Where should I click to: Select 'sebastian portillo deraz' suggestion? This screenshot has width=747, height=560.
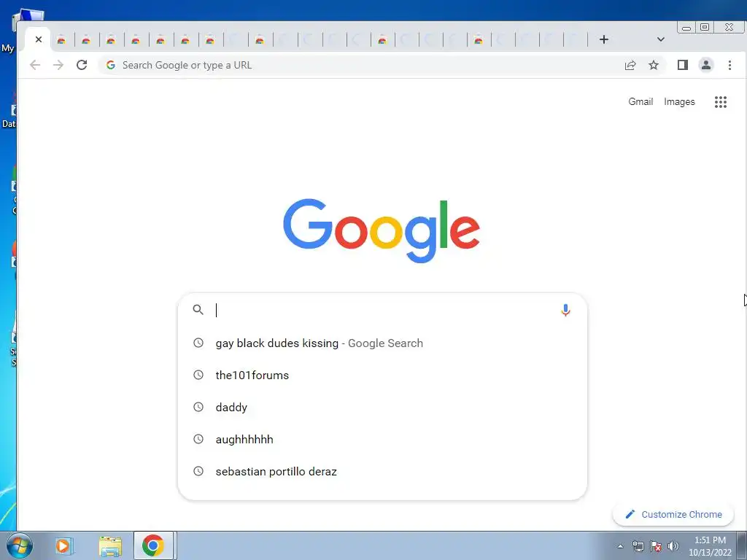pyautogui.click(x=382, y=472)
